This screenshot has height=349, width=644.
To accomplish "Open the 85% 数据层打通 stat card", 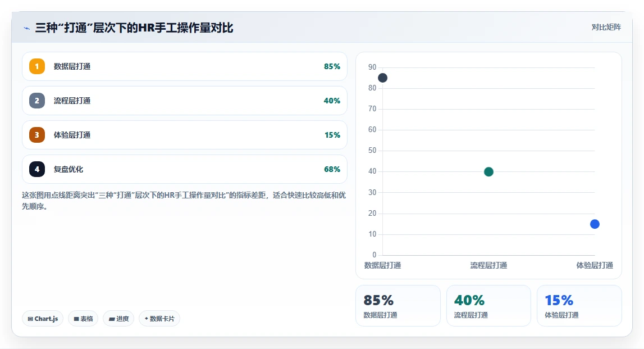I will (x=398, y=306).
